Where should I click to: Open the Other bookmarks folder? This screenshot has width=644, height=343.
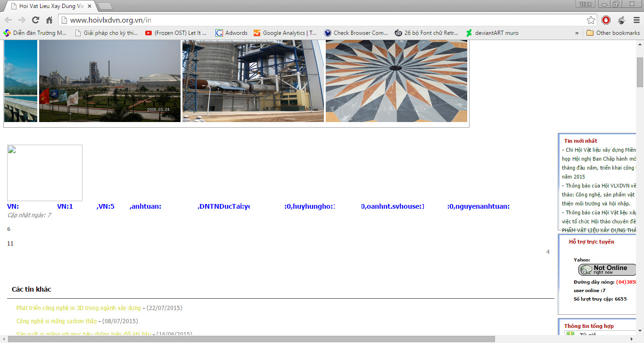pyautogui.click(x=613, y=33)
